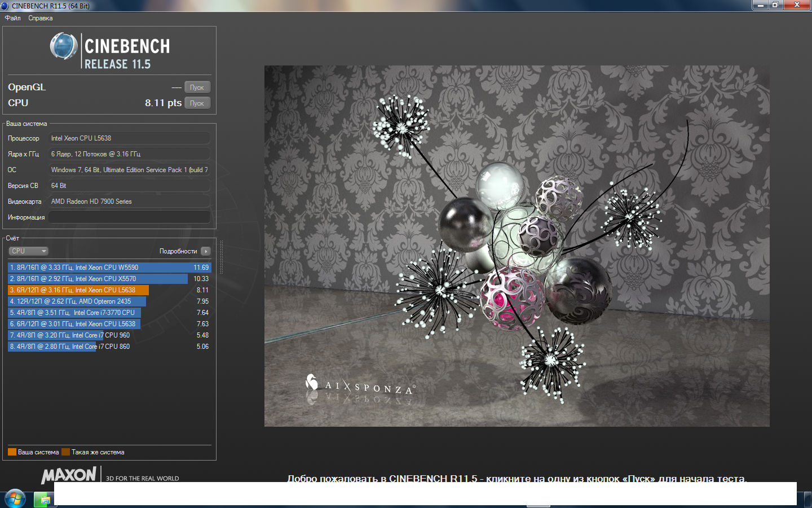Screen dimensions: 812x508
Task: Click the rendered AixSponza scene image
Action: [517, 246]
